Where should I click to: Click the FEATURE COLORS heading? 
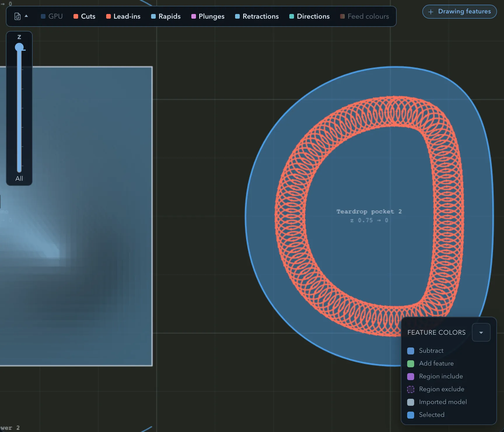click(x=436, y=332)
